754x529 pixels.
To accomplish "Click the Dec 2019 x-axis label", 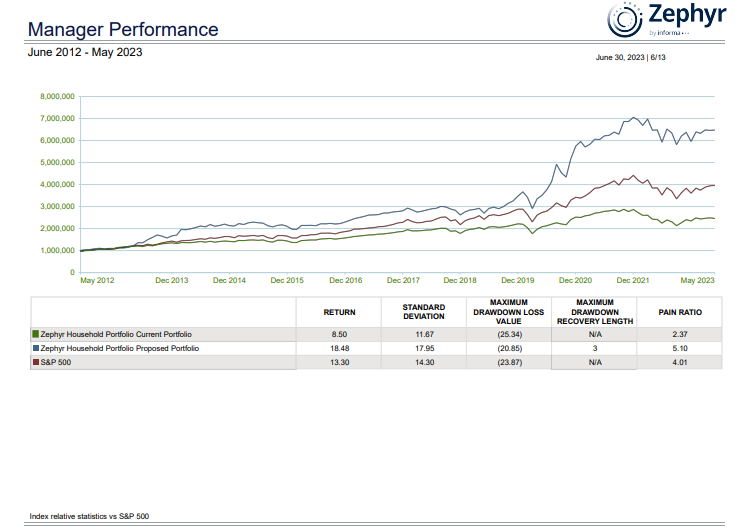I will (519, 280).
